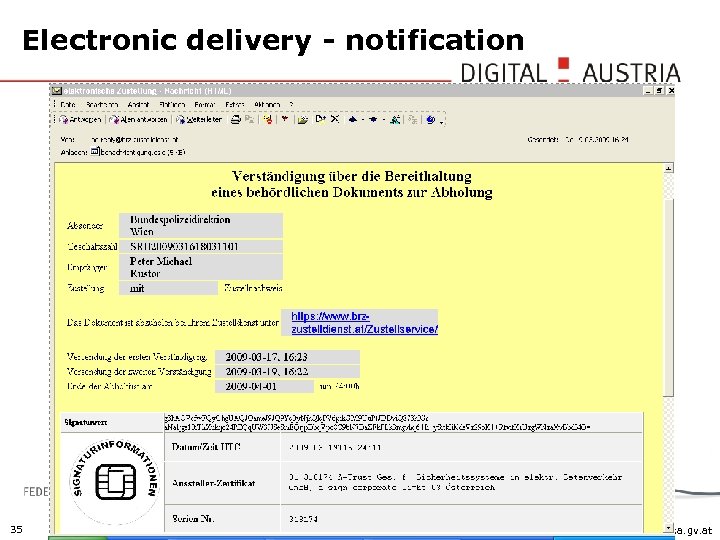Screen dimensions: 720x540
Task: Click the message heading 'Verständigung über die Bereithaltung'
Action: pos(352,176)
